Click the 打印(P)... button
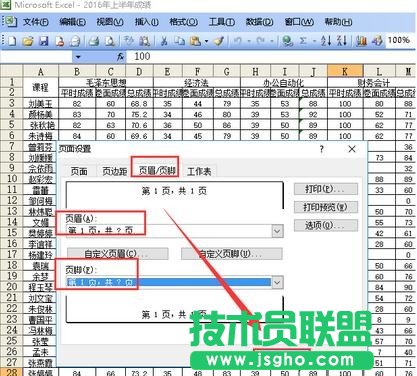This screenshot has width=417, height=376. (326, 189)
